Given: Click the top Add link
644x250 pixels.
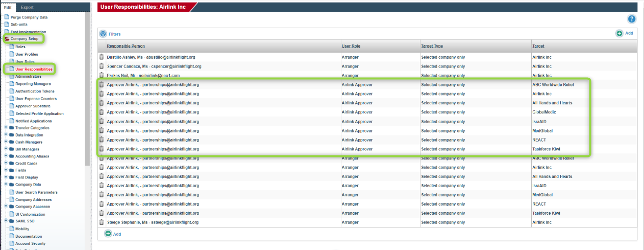Looking at the screenshot, I should point(629,33).
